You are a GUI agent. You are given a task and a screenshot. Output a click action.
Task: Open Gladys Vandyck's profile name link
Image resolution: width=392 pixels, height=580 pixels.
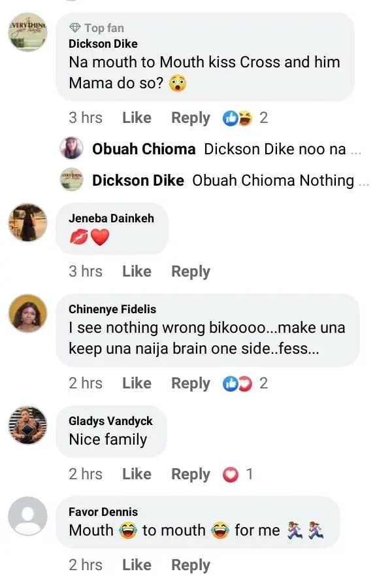tap(110, 421)
